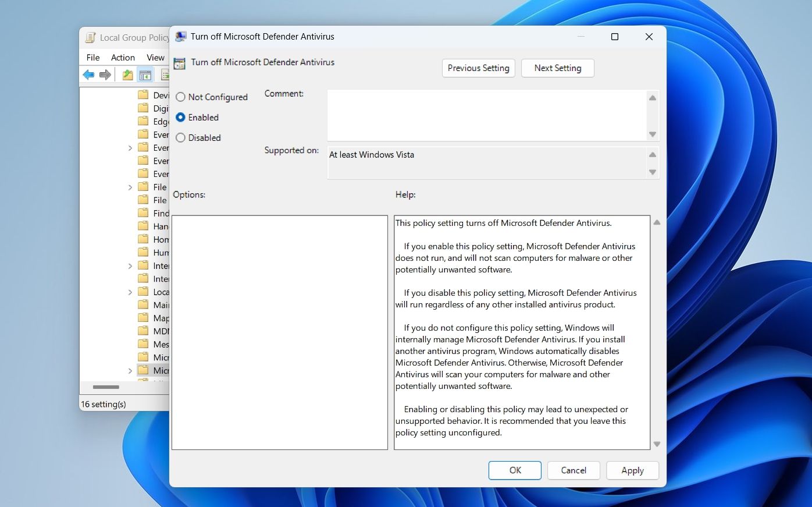The width and height of the screenshot is (812, 507).
Task: Click the Forward arrow in Group Policy toolbar
Action: pos(105,75)
